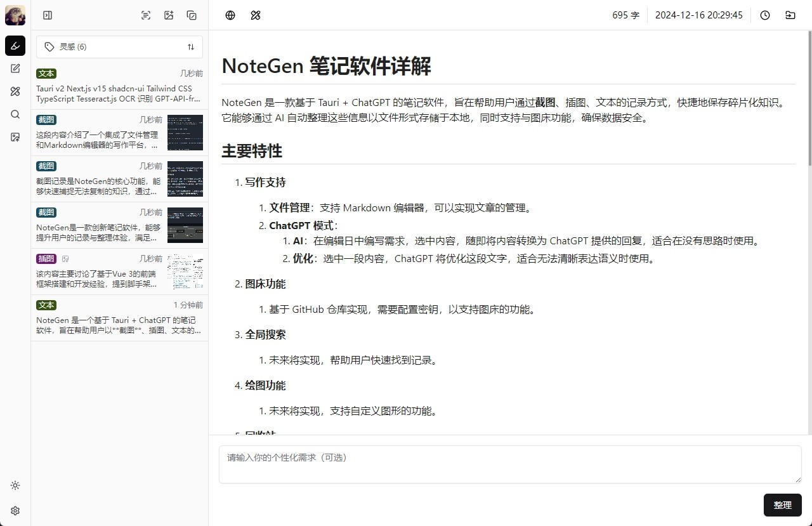The image size is (812, 526).
Task: Click the text scan record icon
Action: (146, 15)
